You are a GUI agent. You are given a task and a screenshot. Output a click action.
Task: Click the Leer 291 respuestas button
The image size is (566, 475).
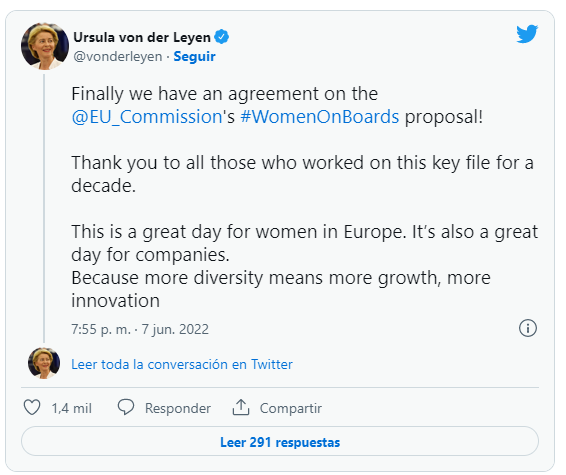pyautogui.click(x=280, y=441)
